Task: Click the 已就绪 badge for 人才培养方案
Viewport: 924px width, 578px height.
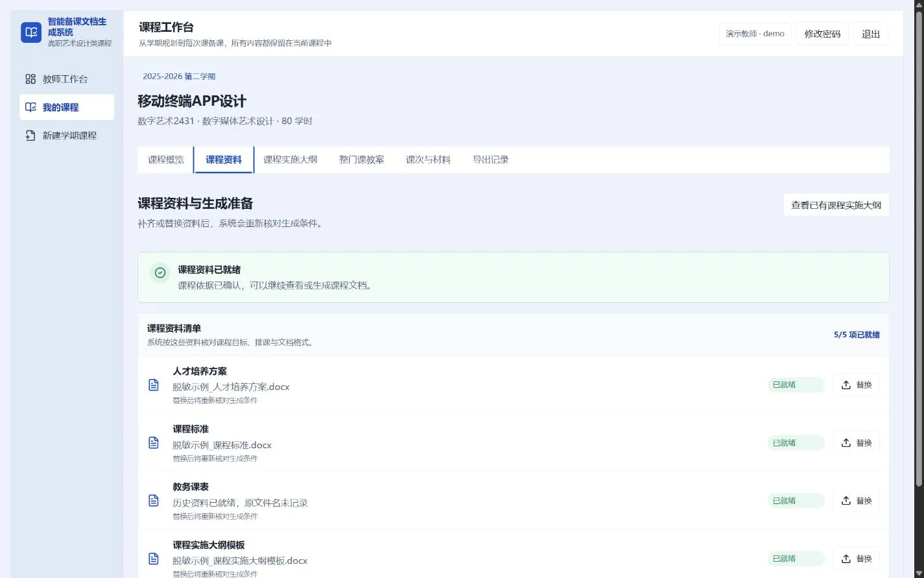Action: (796, 385)
